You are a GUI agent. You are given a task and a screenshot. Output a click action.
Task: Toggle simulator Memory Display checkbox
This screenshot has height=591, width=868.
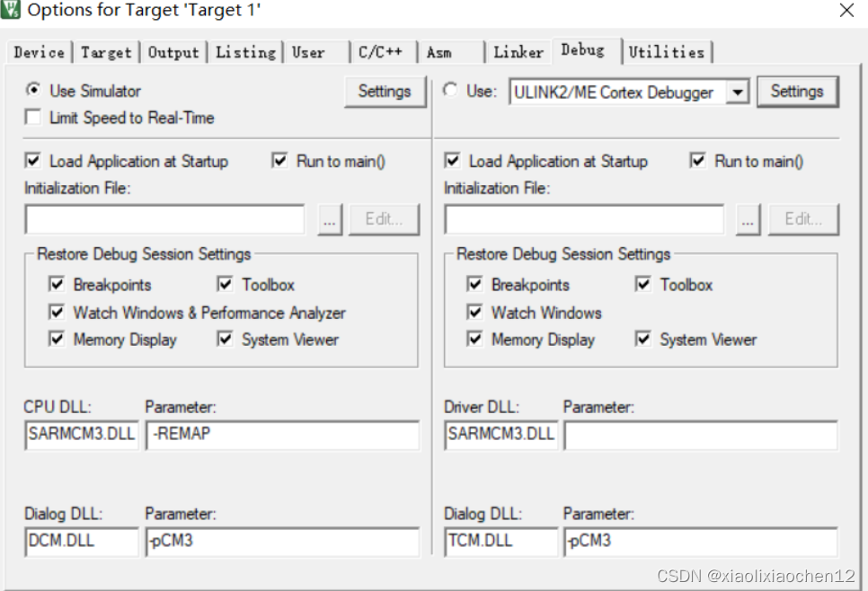(57, 338)
